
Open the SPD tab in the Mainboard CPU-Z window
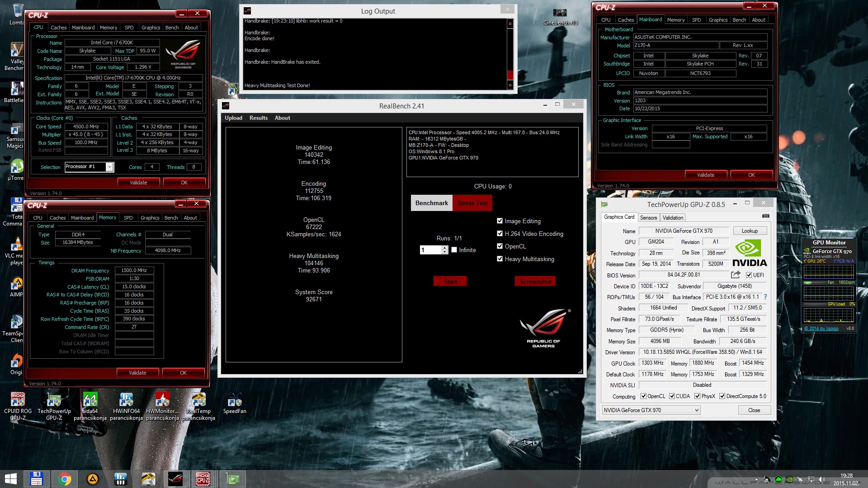696,20
